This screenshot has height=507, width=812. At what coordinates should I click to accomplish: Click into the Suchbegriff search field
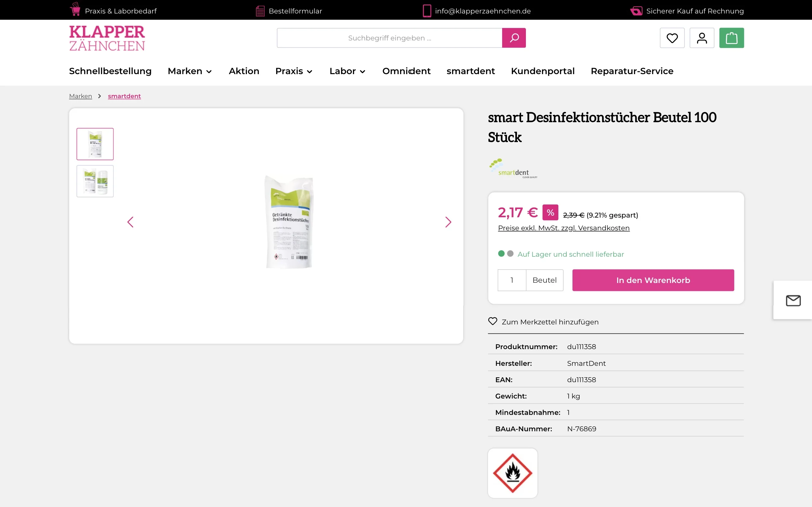pos(389,38)
